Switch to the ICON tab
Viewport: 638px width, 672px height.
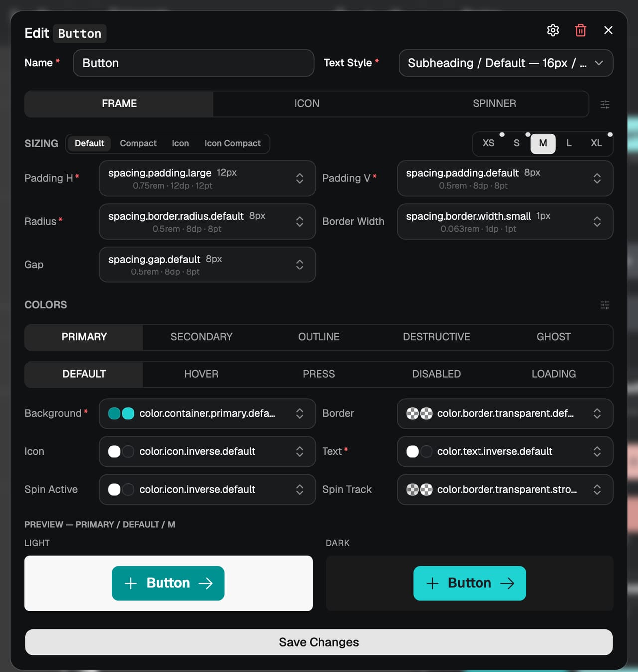pyautogui.click(x=307, y=104)
